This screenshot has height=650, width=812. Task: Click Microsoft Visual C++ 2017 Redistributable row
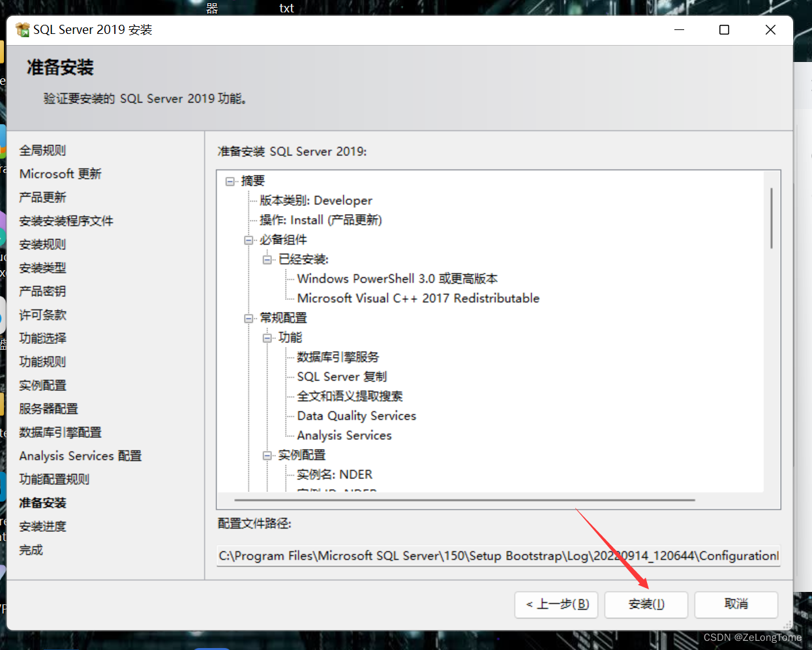[418, 298]
